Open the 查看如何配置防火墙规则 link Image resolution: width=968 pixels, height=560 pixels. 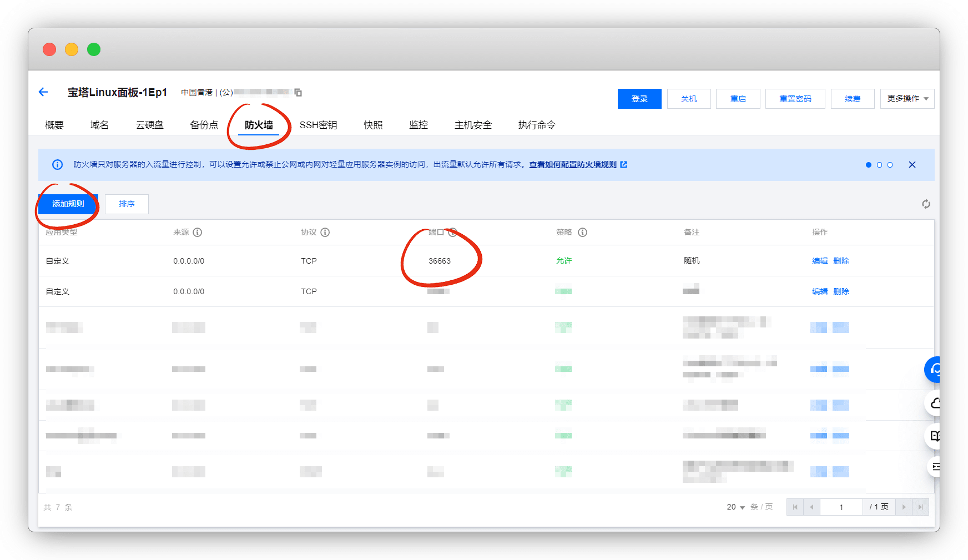pyautogui.click(x=573, y=165)
